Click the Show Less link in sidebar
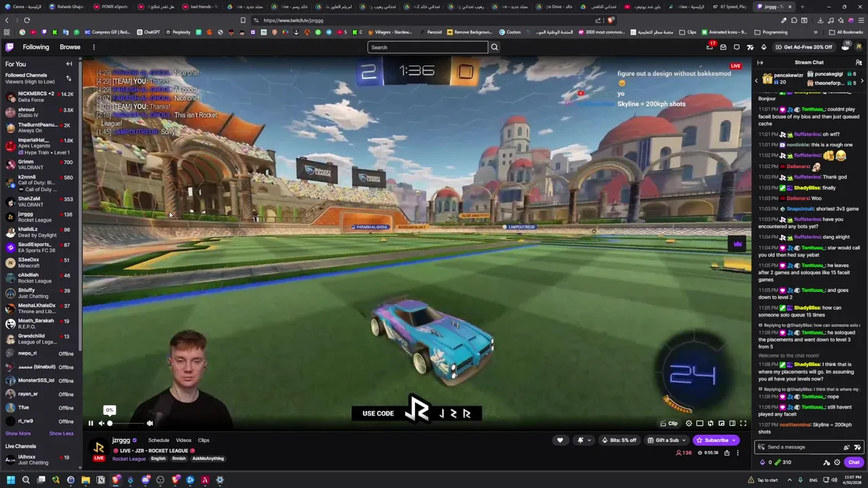This screenshot has width=868, height=488. [61, 434]
